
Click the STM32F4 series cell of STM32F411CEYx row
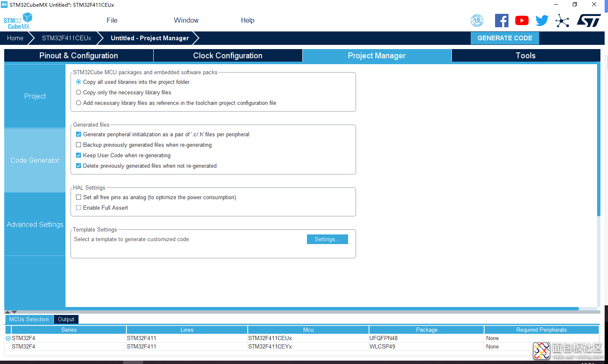coord(69,346)
